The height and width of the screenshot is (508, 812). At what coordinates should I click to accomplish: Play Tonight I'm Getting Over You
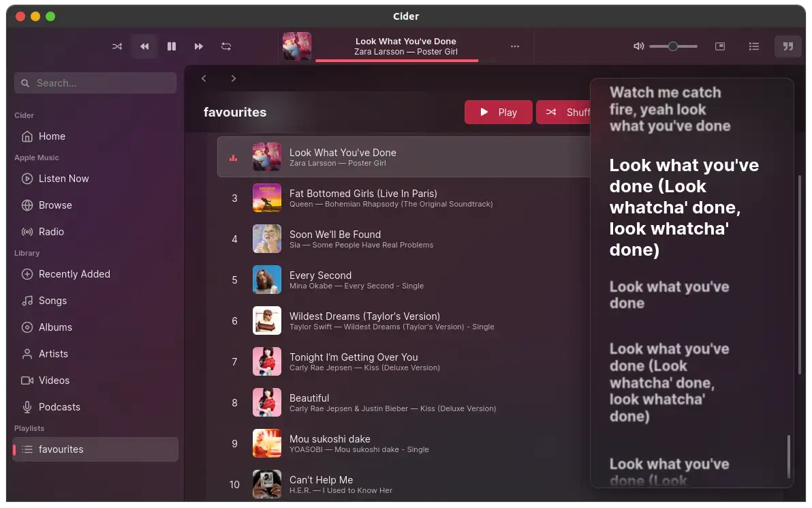tap(403, 362)
